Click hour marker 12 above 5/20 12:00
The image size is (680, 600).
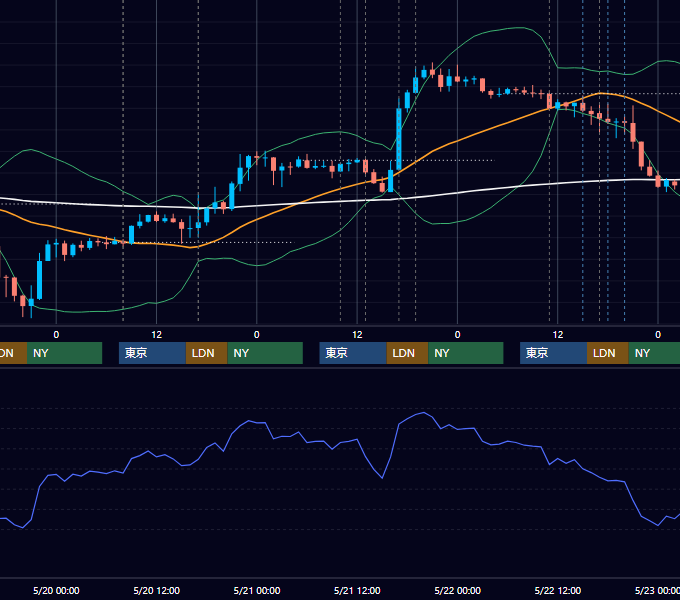pos(157,335)
